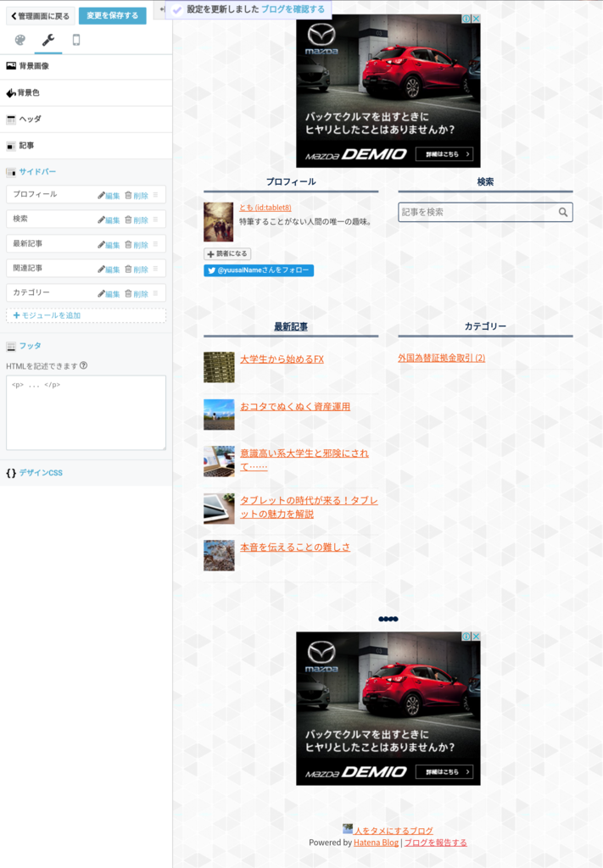
Task: Go back via 管理画面に戻る button
Action: point(41,16)
